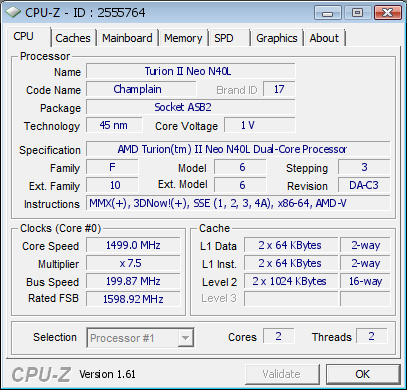Click the Instructions field listing MMX(+)
This screenshot has width=407, height=390.
coord(238,203)
